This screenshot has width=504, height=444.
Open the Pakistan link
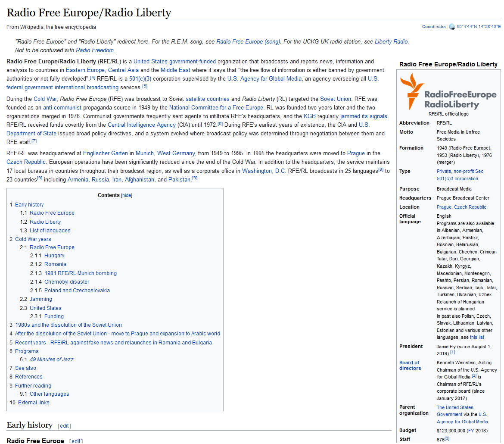click(179, 180)
